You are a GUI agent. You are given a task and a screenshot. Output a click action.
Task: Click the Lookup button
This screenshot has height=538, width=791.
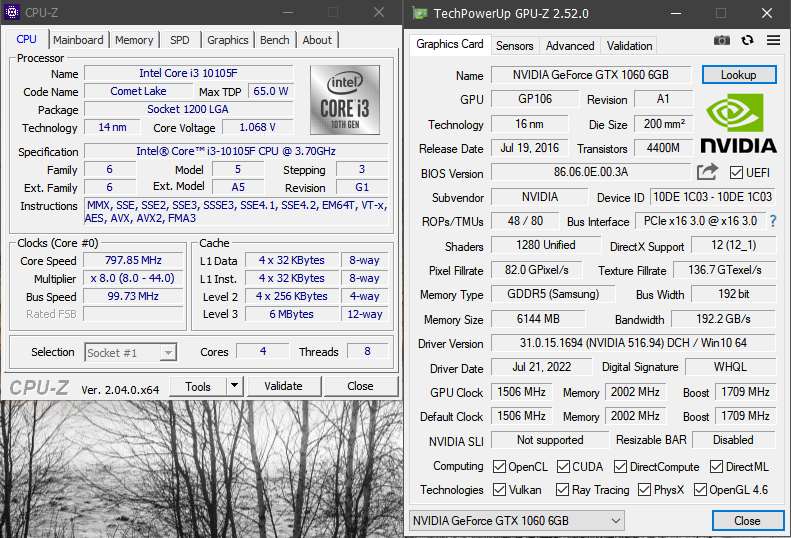click(739, 75)
